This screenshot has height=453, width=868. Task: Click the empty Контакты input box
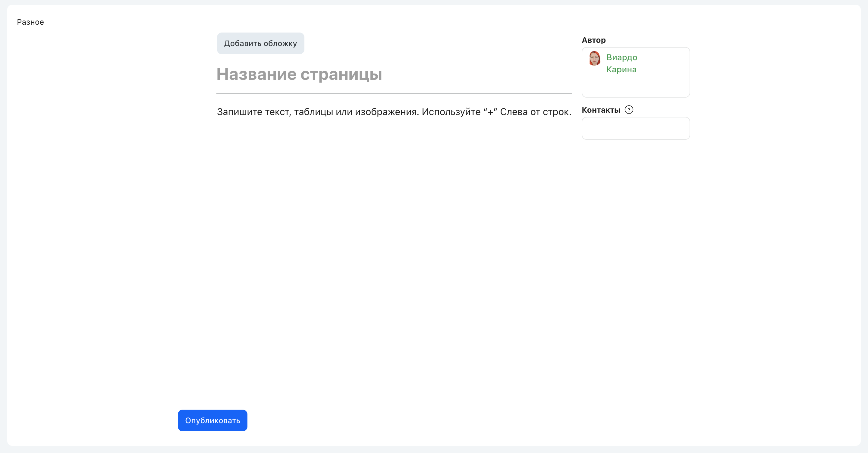(x=636, y=128)
